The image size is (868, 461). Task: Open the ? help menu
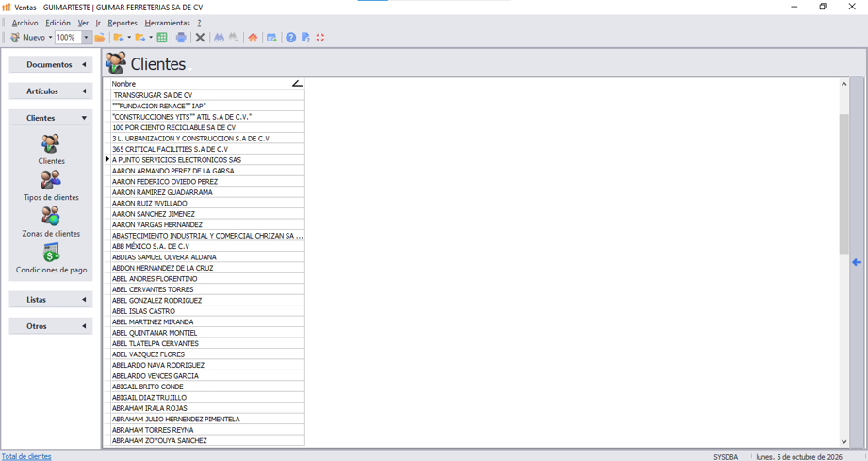pyautogui.click(x=199, y=23)
